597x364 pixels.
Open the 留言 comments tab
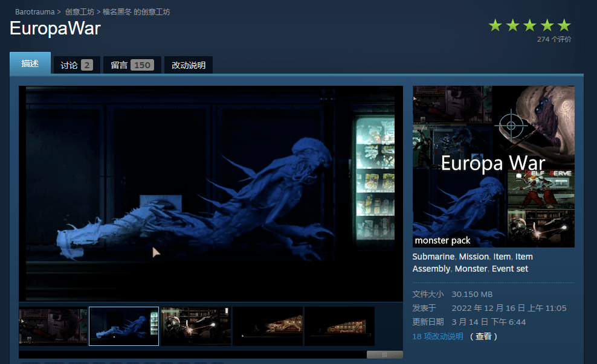click(131, 65)
